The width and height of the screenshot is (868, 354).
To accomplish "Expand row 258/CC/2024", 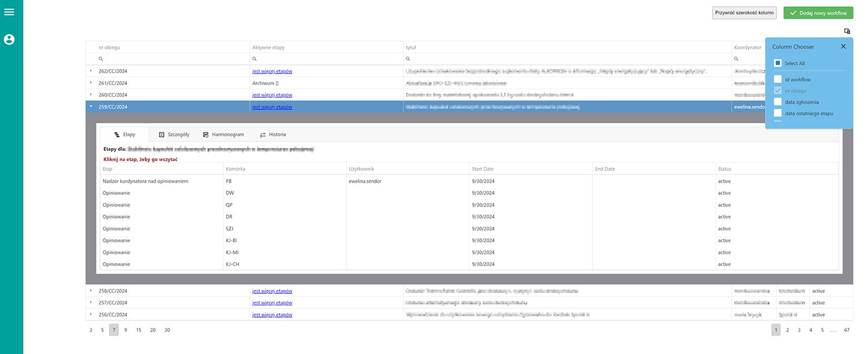I will coord(90,290).
